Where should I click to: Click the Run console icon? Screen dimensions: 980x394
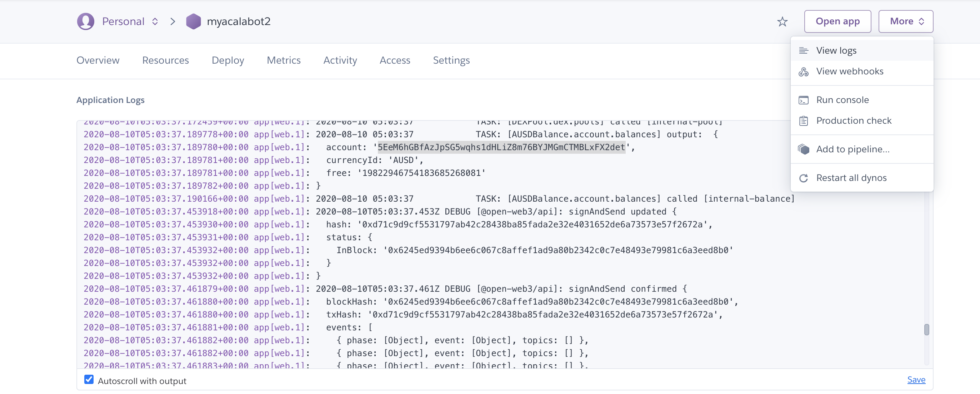click(x=804, y=99)
